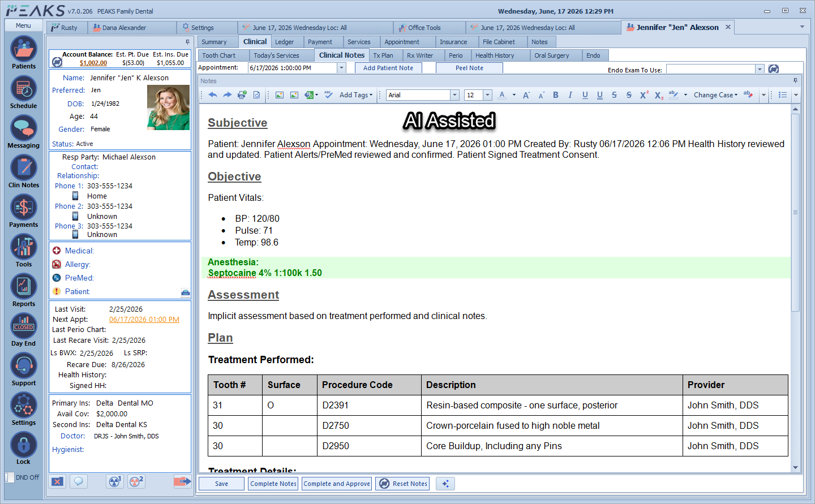Open the Arial font name dropdown
Viewport: 815px width, 504px height.
454,95
